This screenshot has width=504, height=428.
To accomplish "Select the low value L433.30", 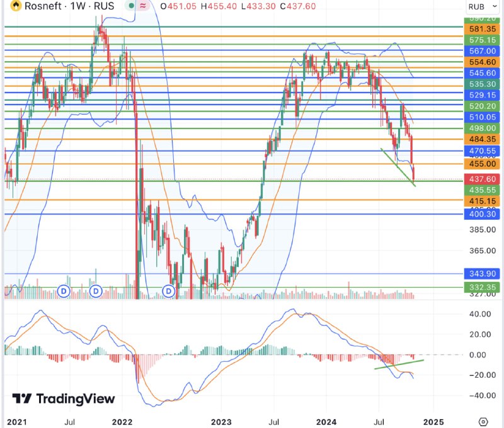I will point(258,6).
